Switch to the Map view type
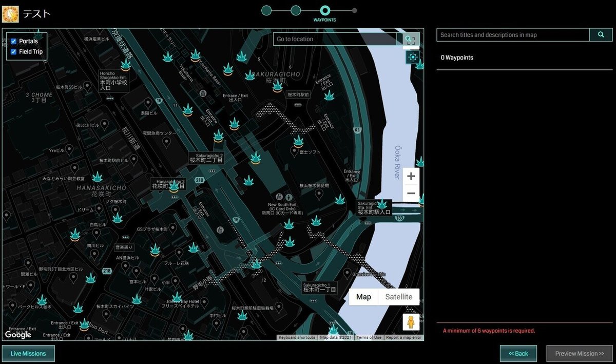 pyautogui.click(x=363, y=297)
